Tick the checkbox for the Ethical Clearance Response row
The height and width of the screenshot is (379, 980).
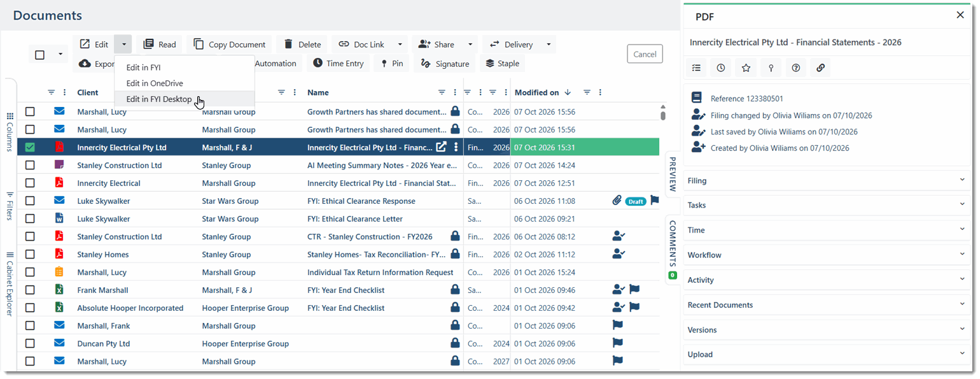[30, 201]
